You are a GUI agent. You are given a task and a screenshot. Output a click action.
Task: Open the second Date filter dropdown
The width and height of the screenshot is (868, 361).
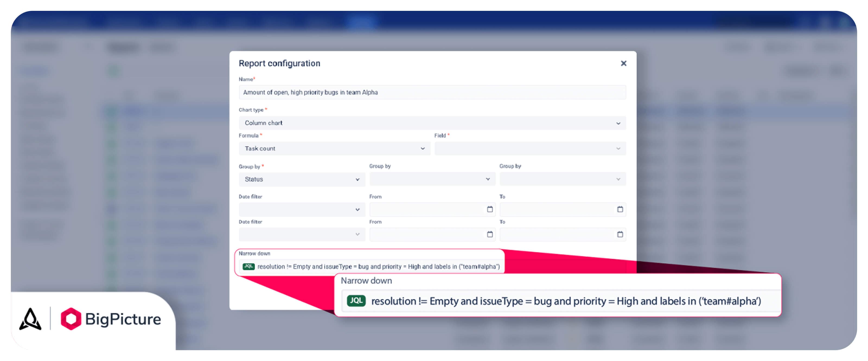point(302,234)
